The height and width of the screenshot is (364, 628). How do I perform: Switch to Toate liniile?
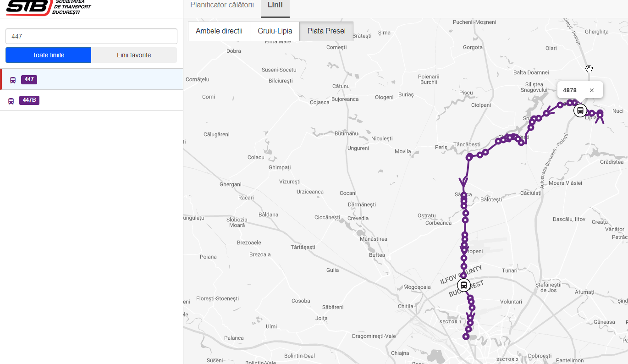[48, 55]
